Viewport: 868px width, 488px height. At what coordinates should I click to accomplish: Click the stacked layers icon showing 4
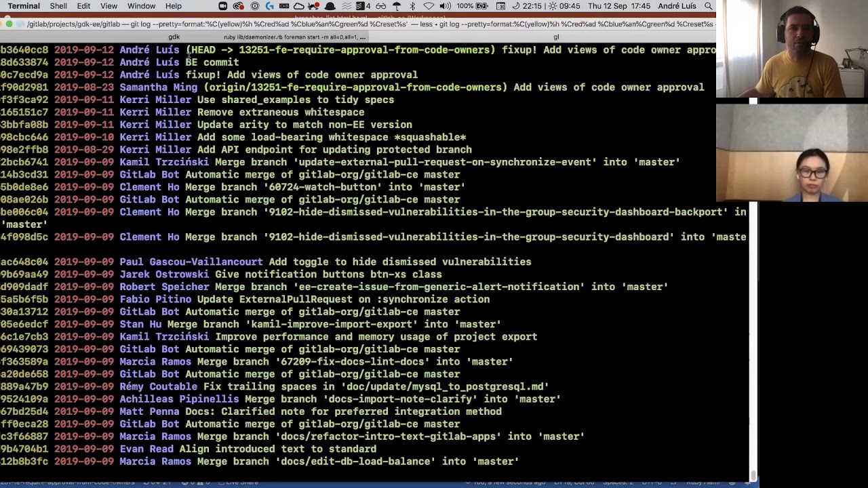point(365,6)
